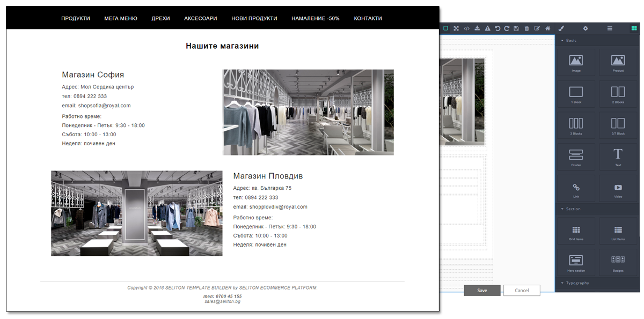Viewport: 644px width, 319px height.
Task: Redo the reverted change
Action: [x=507, y=28]
